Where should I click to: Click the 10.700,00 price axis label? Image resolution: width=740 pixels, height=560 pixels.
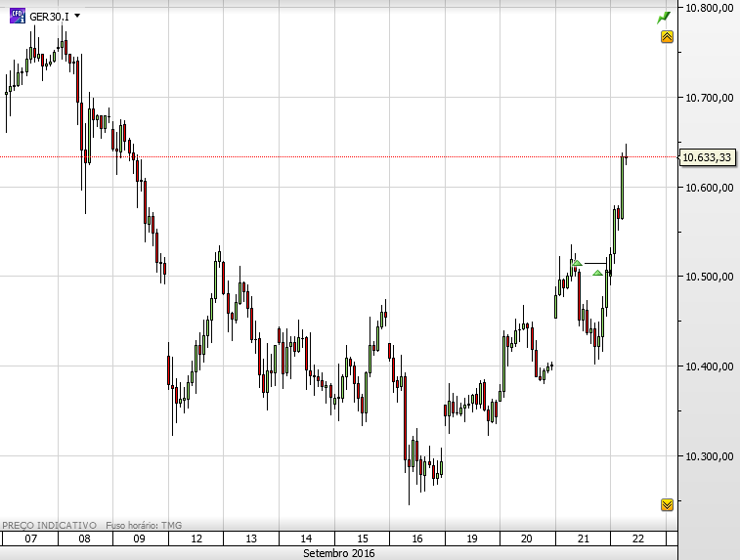pos(710,98)
